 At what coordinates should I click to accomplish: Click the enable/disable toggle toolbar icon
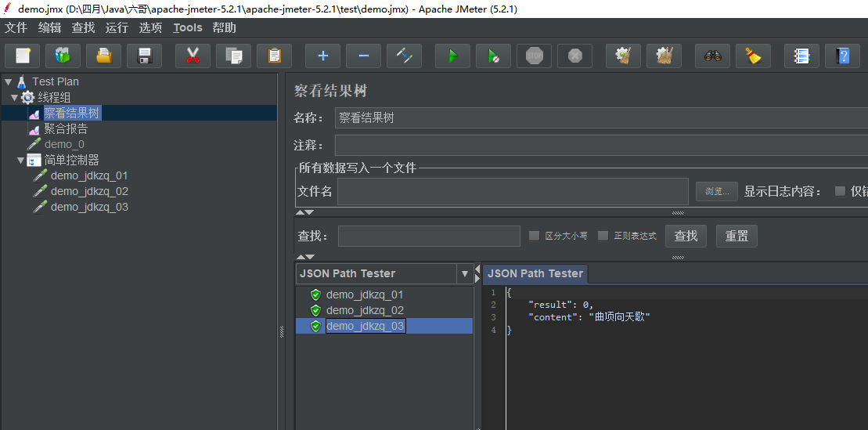(x=404, y=56)
